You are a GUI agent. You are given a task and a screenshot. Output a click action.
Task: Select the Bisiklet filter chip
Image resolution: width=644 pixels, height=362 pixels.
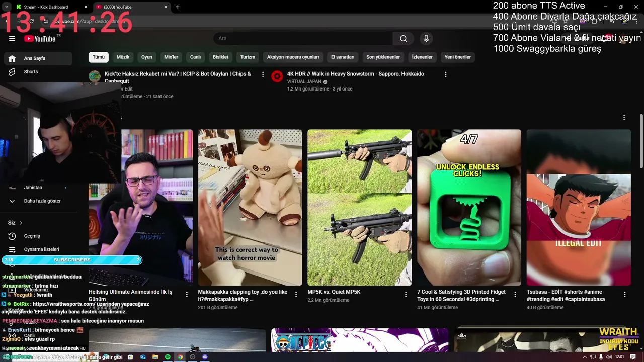(220, 57)
